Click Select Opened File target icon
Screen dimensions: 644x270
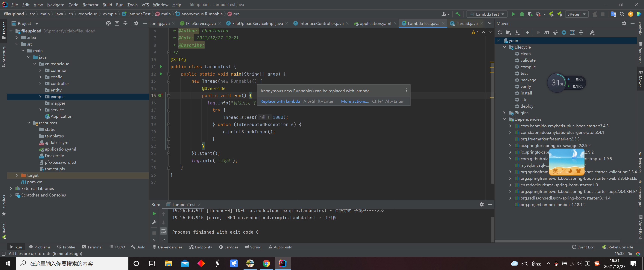[108, 24]
